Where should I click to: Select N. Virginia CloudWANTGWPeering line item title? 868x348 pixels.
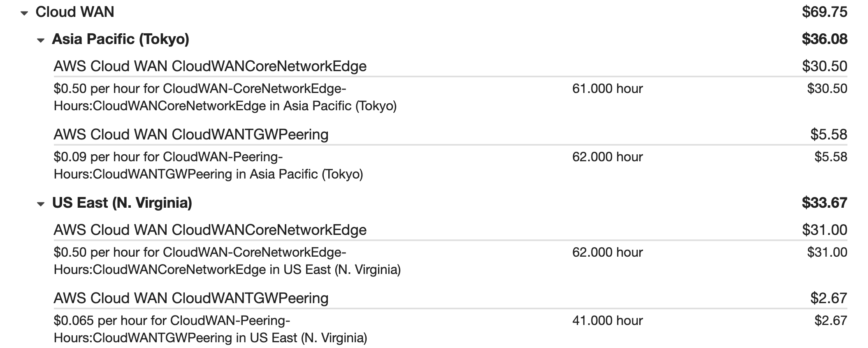click(191, 298)
